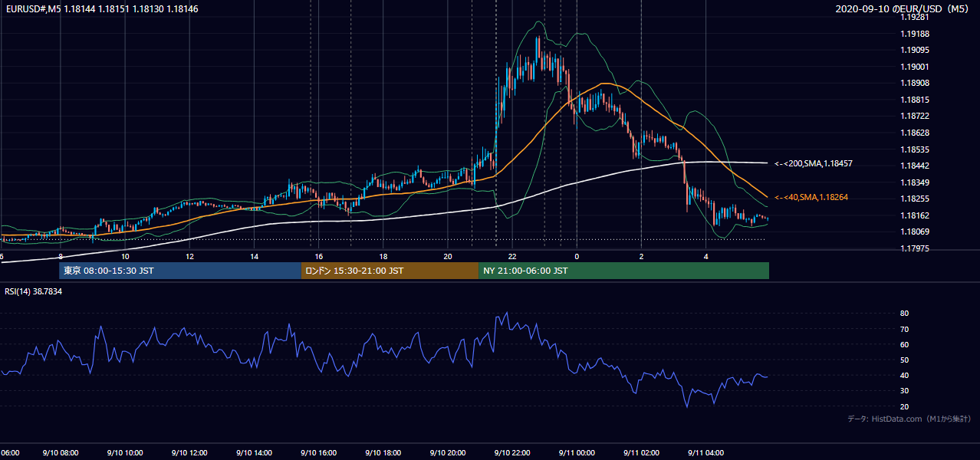Click hour label 0 on price chart axis
This screenshot has width=980, height=460.
(x=577, y=257)
